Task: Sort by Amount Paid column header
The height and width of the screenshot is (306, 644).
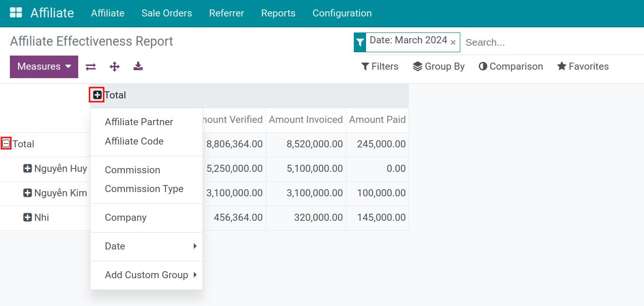Action: 377,120
